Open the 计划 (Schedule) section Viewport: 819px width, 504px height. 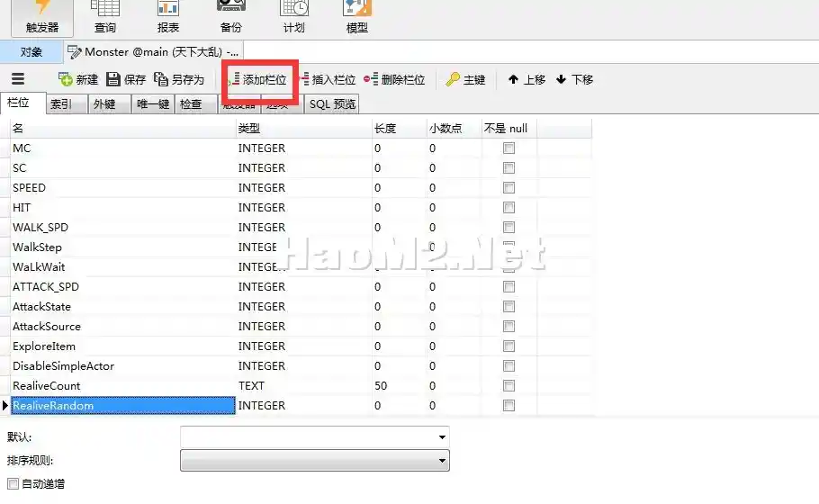(x=294, y=18)
